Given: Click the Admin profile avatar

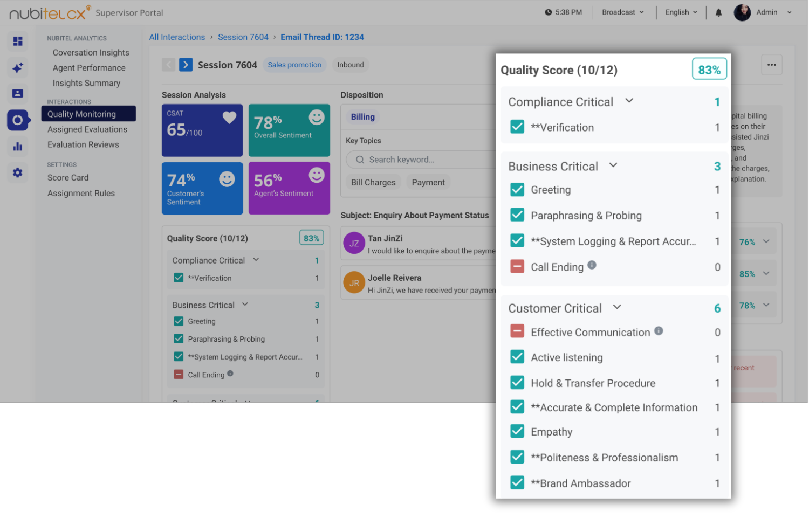Looking at the screenshot, I should [742, 12].
